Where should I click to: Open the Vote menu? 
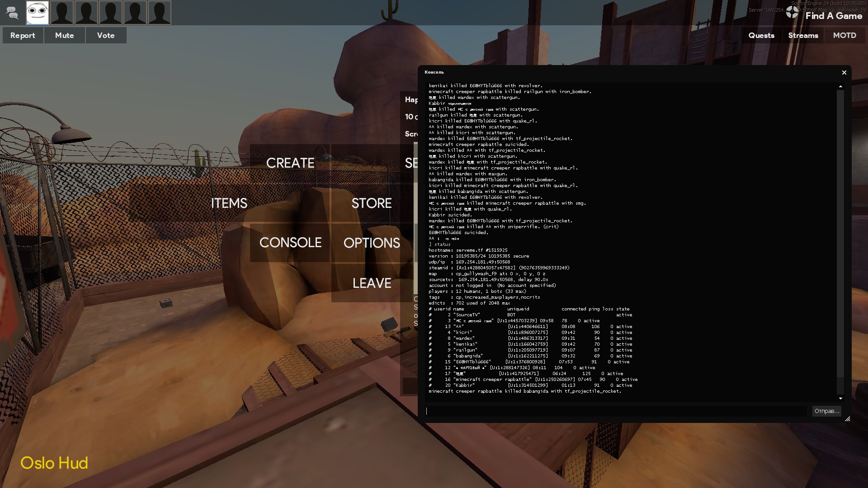click(106, 35)
